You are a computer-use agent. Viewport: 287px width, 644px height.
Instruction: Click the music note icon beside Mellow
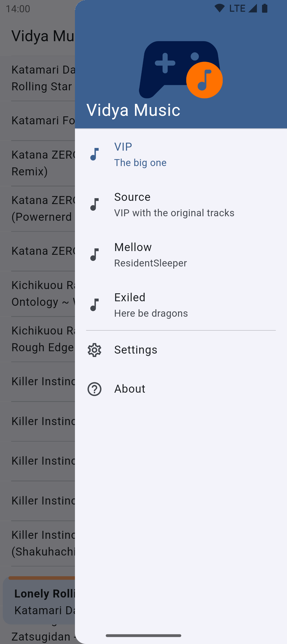(x=95, y=255)
